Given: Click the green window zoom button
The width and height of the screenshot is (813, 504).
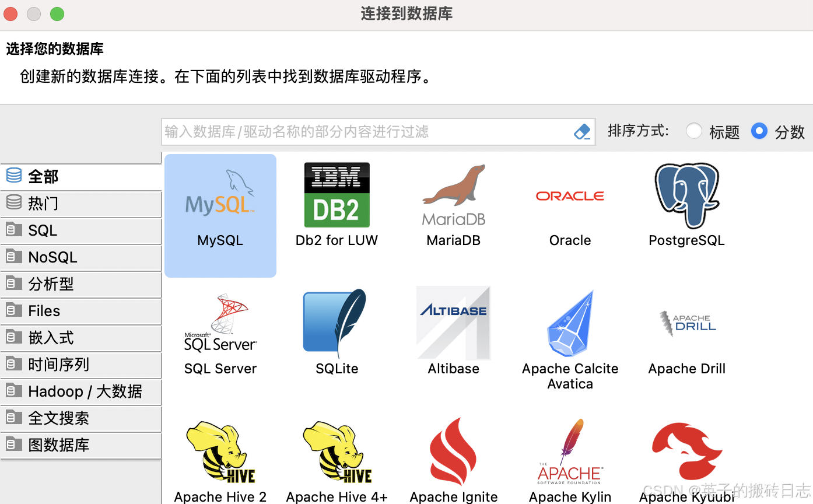Looking at the screenshot, I should coord(57,14).
